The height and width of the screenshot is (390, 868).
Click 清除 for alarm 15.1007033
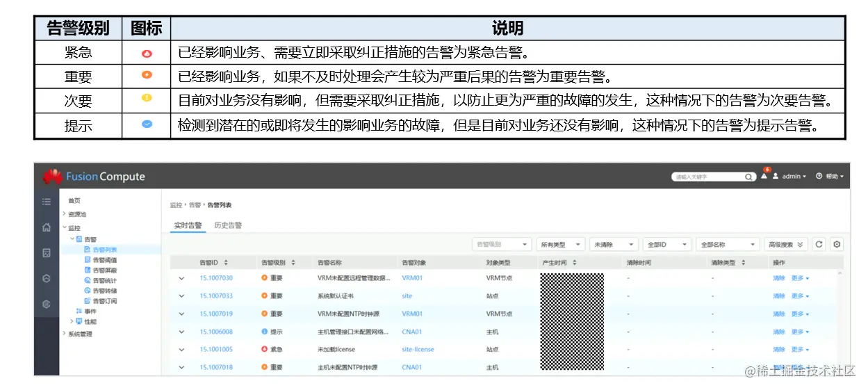click(778, 296)
